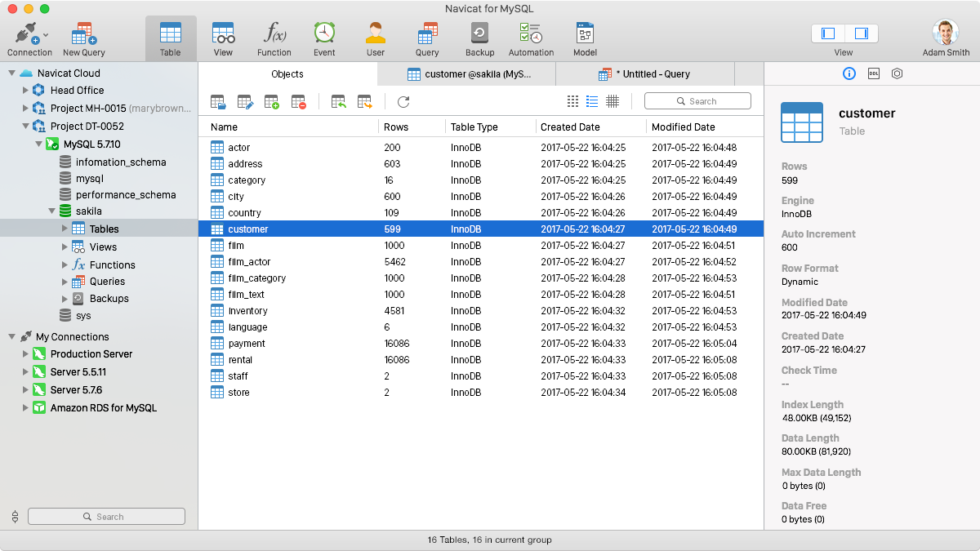Sort by the Name column header

click(289, 127)
